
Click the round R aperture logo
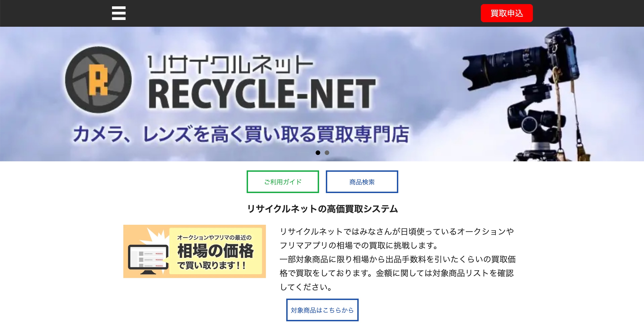point(98,80)
